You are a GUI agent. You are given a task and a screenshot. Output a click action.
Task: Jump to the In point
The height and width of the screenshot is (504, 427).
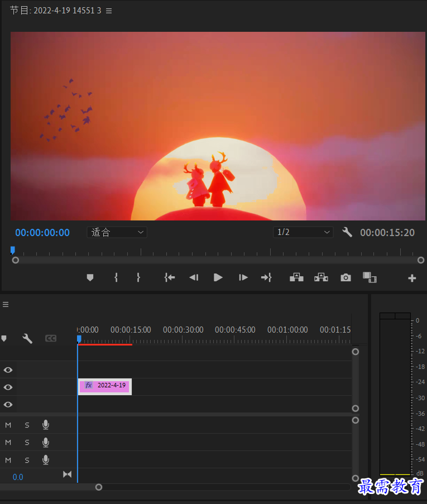click(170, 277)
